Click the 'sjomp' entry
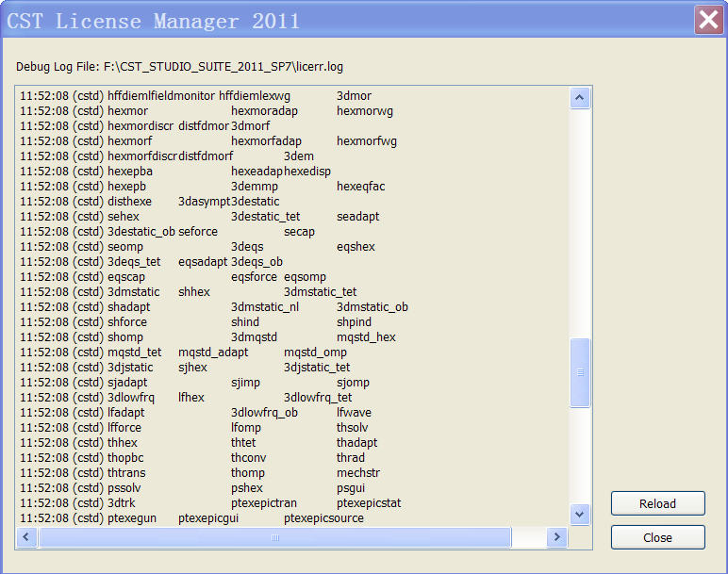The height and width of the screenshot is (574, 728). (x=353, y=383)
